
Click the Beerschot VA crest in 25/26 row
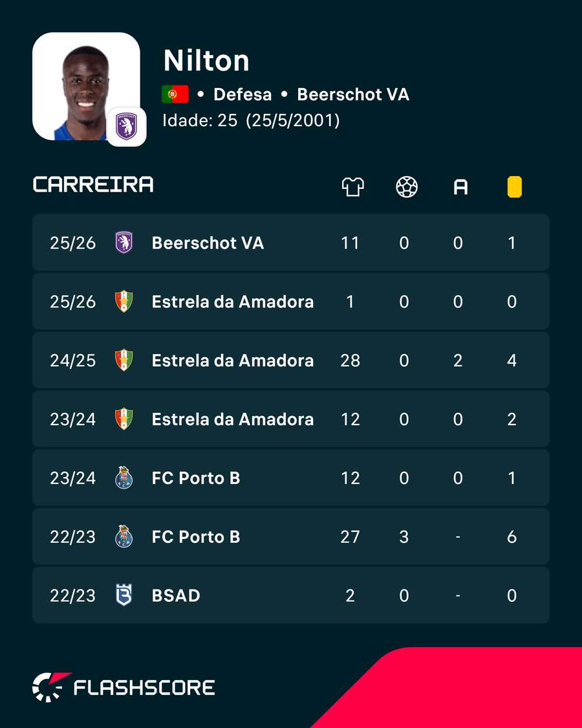[x=124, y=243]
